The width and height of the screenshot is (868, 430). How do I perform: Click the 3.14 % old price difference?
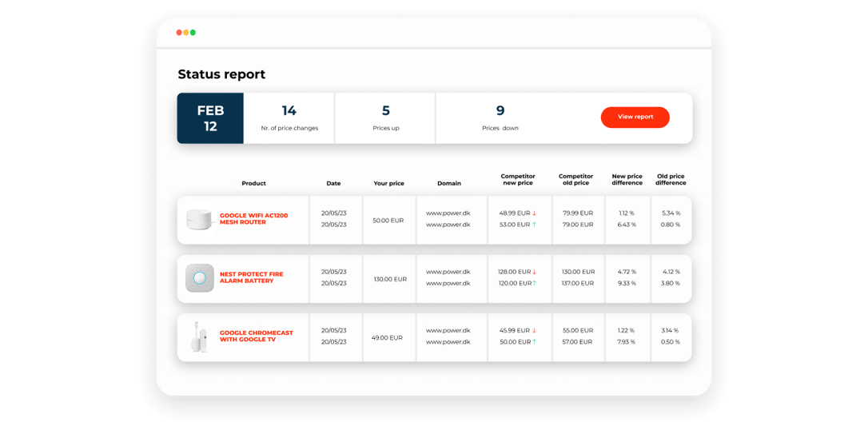[671, 330]
